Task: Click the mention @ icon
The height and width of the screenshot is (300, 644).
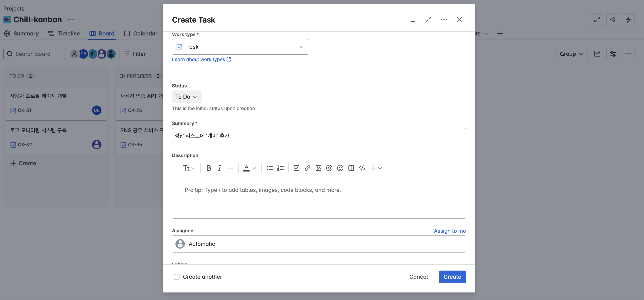Action: click(x=329, y=168)
